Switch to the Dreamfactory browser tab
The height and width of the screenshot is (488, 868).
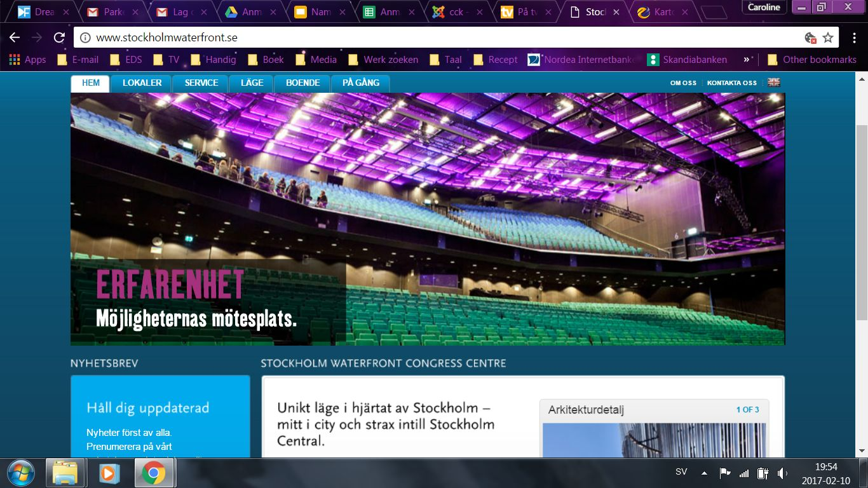click(43, 12)
